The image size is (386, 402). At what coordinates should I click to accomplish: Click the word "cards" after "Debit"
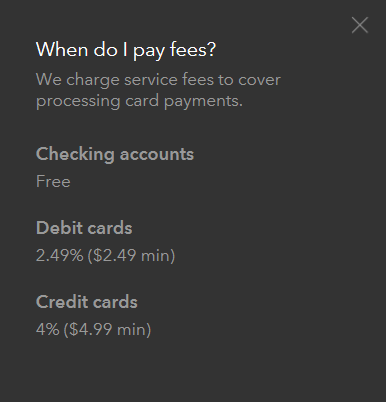point(110,228)
